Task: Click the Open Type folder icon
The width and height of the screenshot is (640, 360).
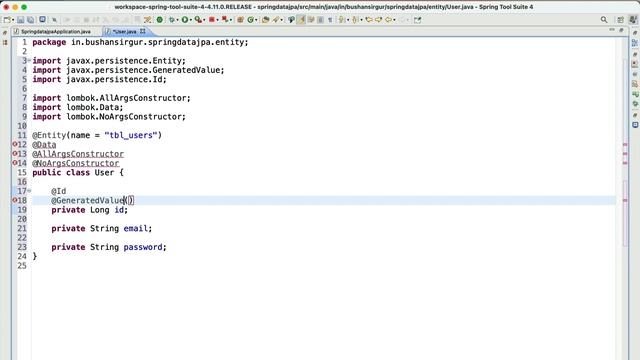Action: click(x=265, y=20)
